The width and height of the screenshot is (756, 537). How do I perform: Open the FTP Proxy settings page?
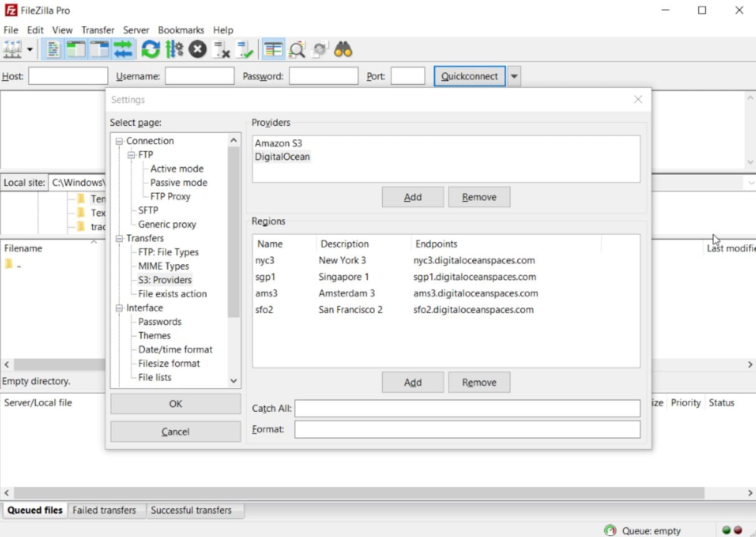[170, 196]
